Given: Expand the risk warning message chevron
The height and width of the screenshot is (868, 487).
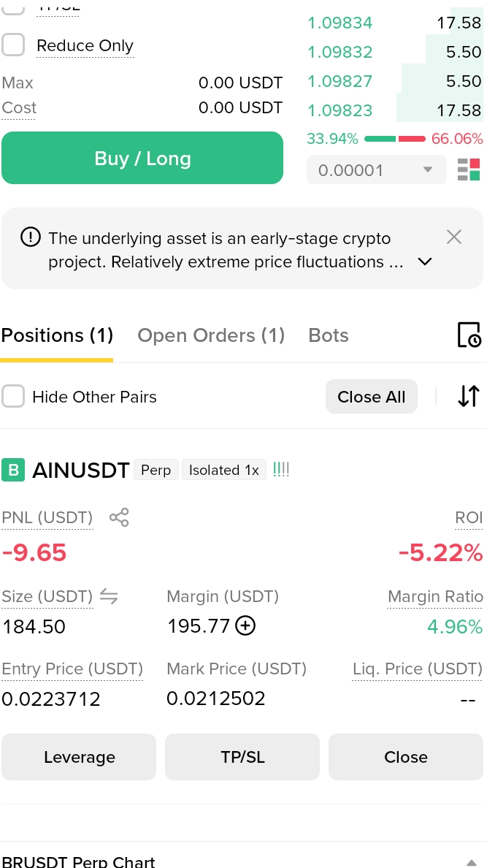Looking at the screenshot, I should coord(424,262).
